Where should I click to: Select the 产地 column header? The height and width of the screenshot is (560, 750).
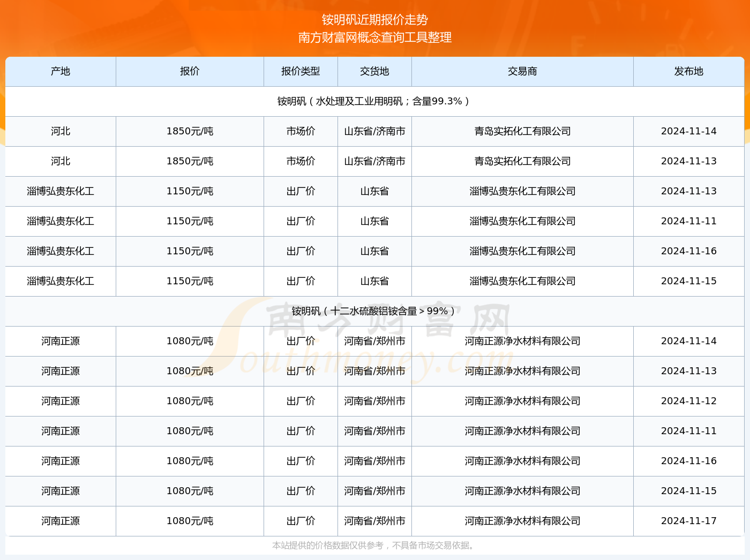(x=61, y=71)
